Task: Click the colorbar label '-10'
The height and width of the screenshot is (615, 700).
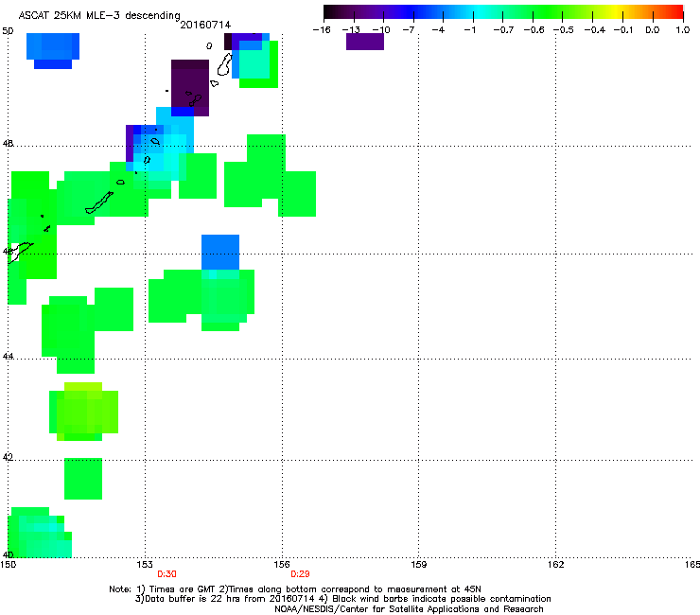Action: [381, 30]
